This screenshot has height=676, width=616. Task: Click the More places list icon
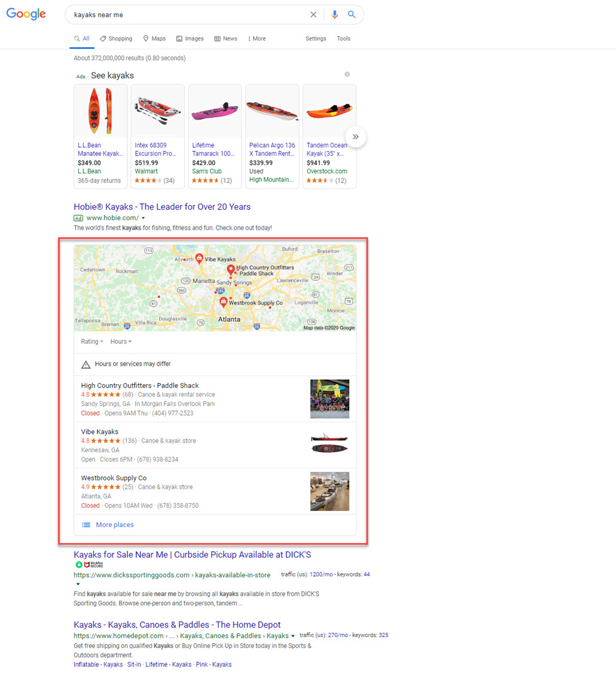coord(86,525)
